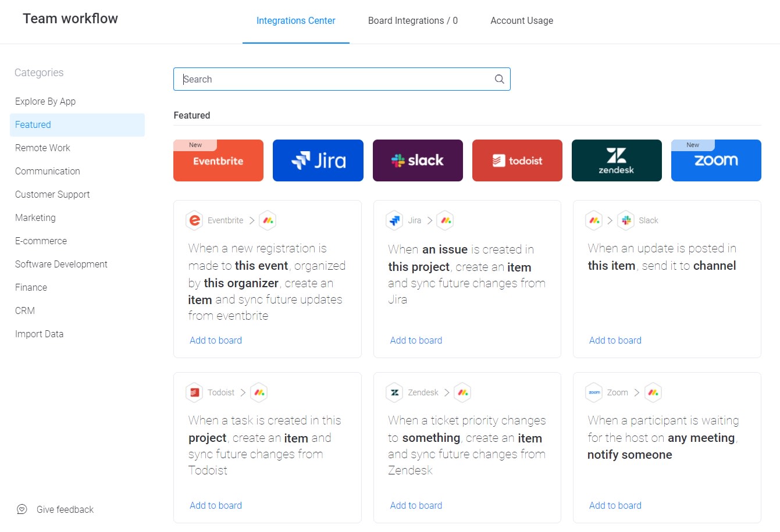Image resolution: width=780 pixels, height=532 pixels.
Task: Click the monday icon beside Zoom label
Action: pyautogui.click(x=653, y=392)
